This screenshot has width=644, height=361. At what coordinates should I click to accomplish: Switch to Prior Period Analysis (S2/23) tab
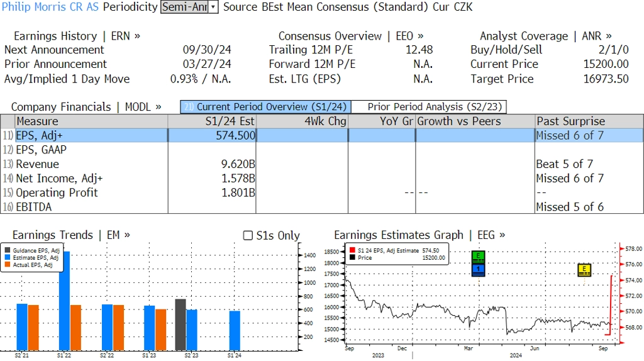pos(429,107)
